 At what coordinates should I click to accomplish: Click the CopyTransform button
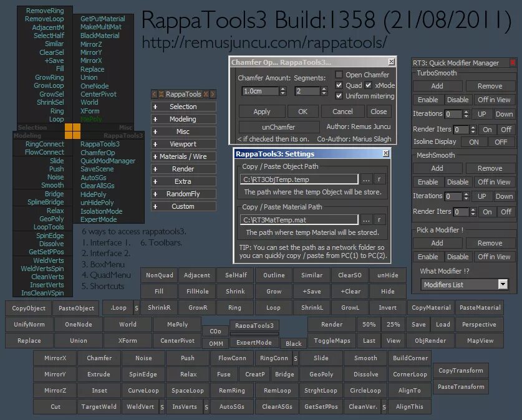461,370
